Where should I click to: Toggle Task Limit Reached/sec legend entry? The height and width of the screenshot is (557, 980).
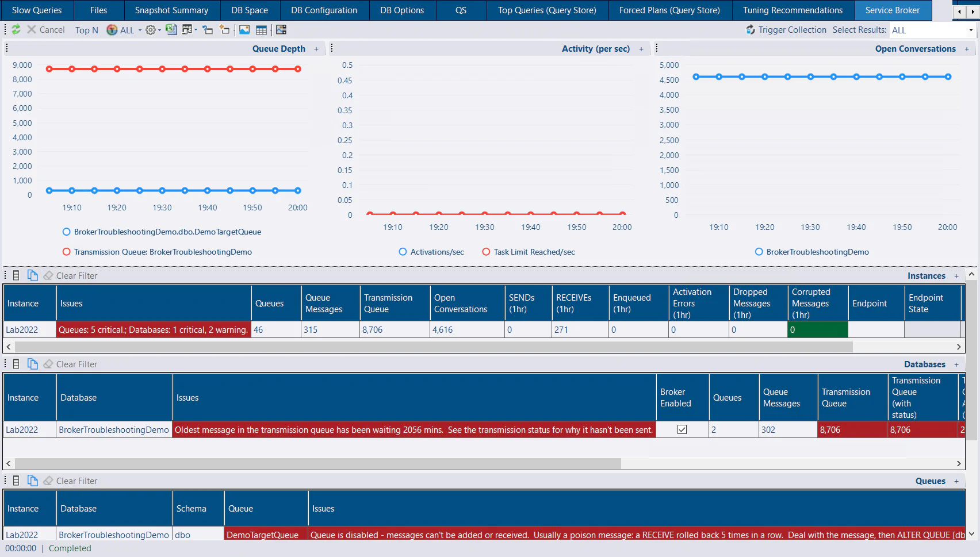click(x=529, y=252)
